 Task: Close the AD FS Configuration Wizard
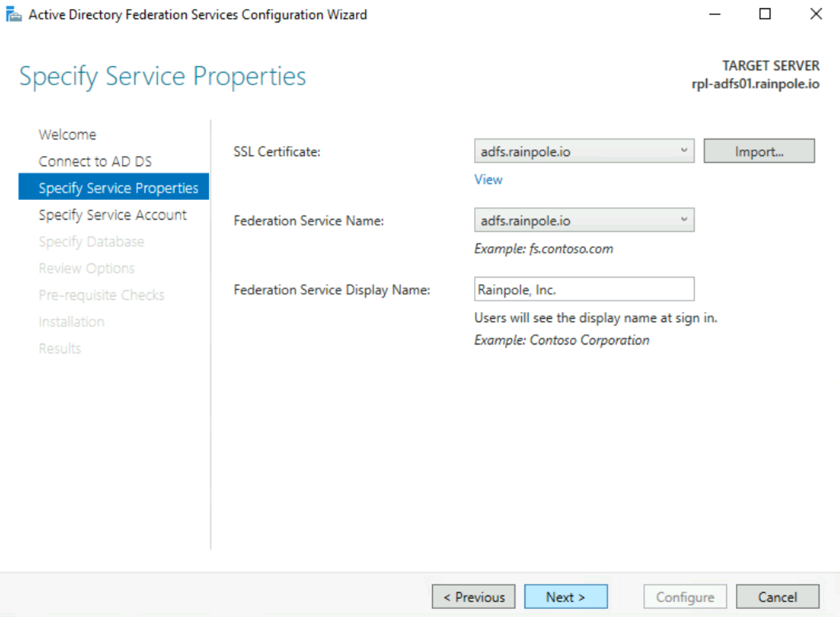[x=816, y=14]
